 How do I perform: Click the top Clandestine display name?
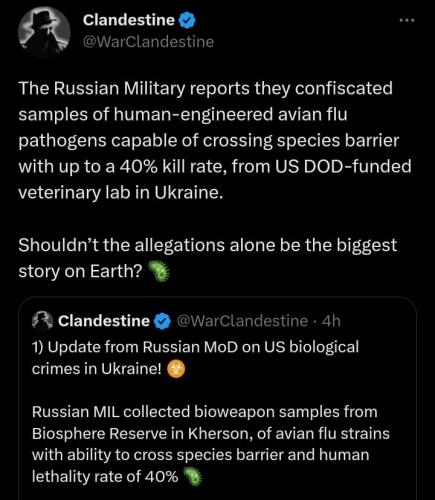(129, 20)
